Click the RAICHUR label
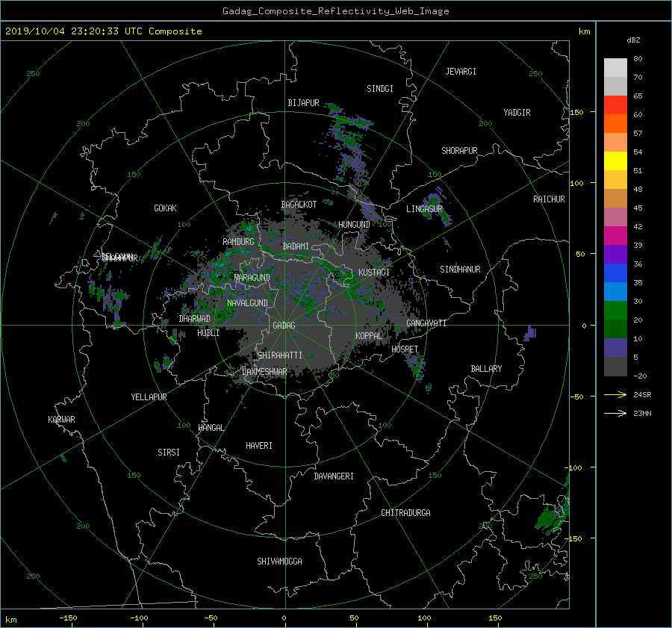This screenshot has width=672, height=628. click(549, 199)
